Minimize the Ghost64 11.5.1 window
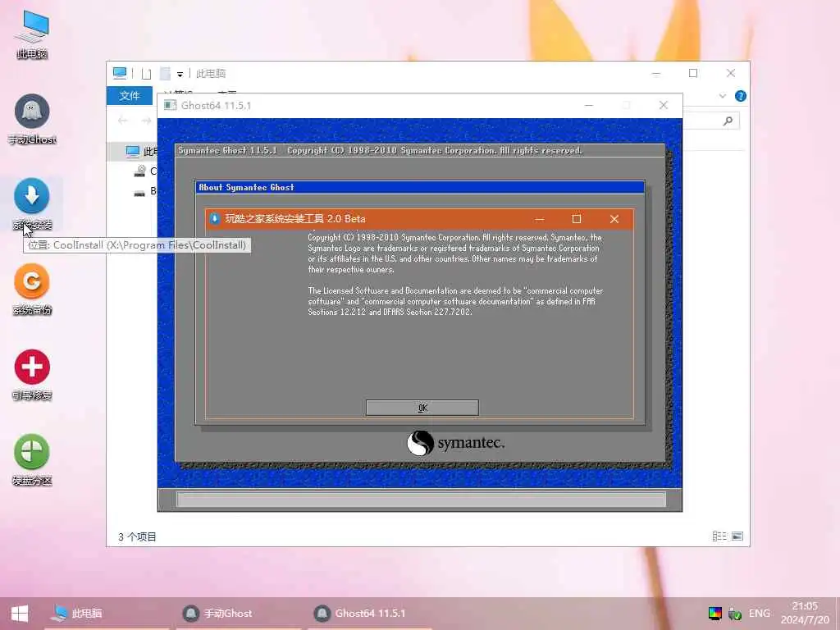Image resolution: width=840 pixels, height=630 pixels. pyautogui.click(x=589, y=105)
